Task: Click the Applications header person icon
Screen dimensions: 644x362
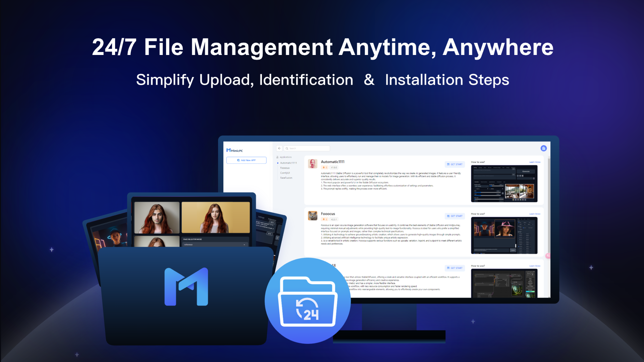Action: pos(277,157)
